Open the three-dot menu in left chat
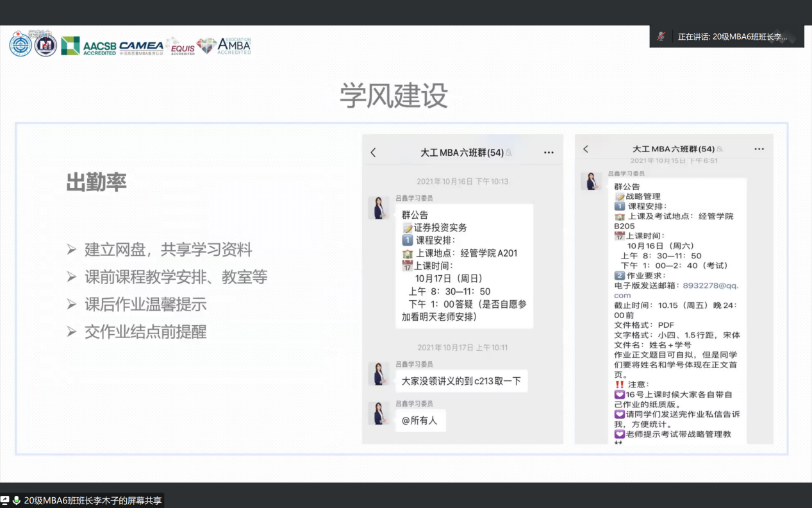The width and height of the screenshot is (812, 508). (549, 153)
